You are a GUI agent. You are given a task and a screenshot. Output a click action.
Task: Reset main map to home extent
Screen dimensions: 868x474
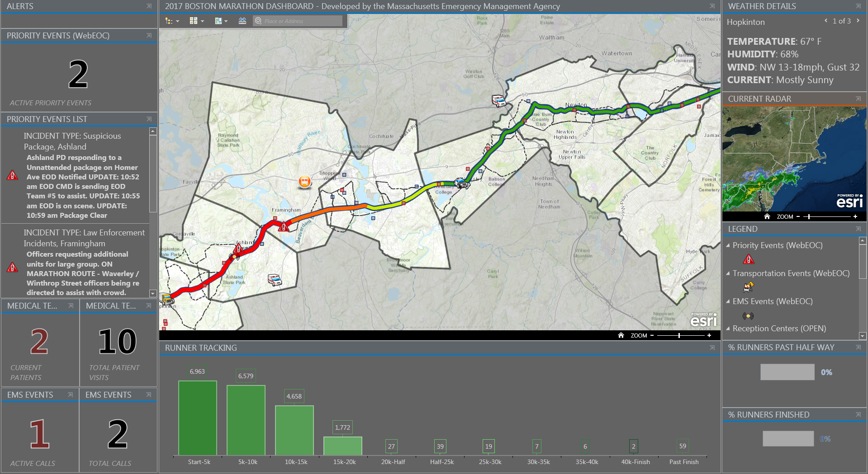point(621,335)
